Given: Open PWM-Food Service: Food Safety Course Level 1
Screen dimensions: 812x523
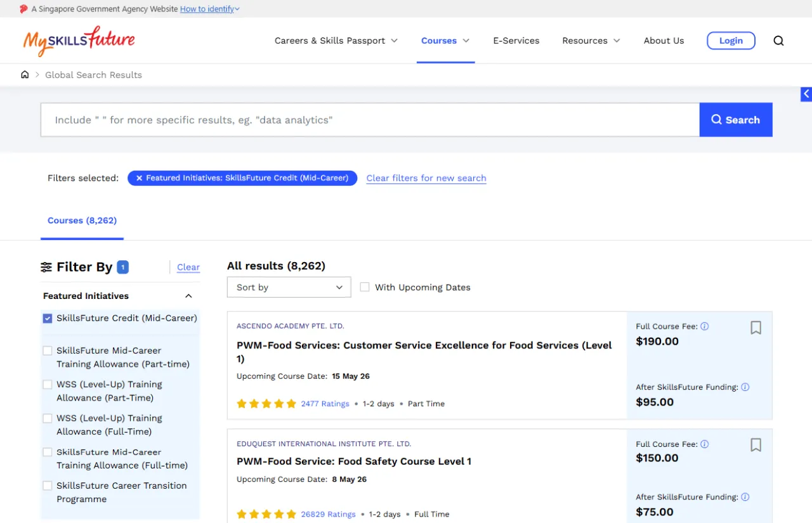Looking at the screenshot, I should click(x=354, y=461).
